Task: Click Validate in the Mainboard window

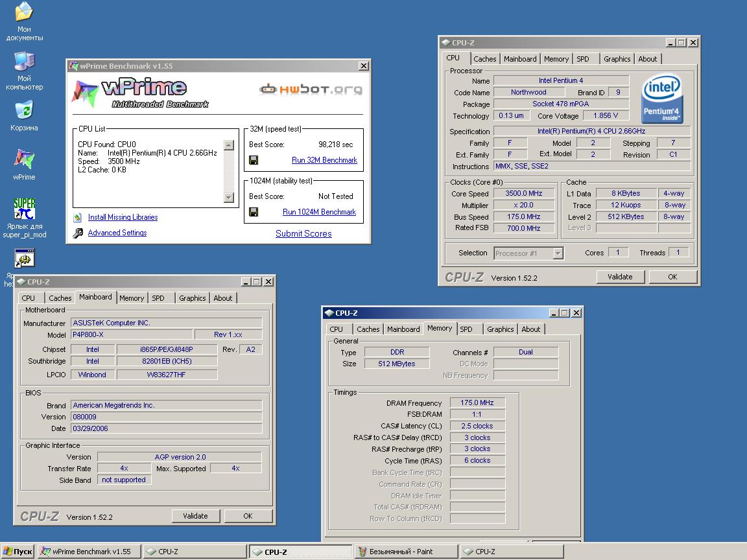Action: pos(195,516)
